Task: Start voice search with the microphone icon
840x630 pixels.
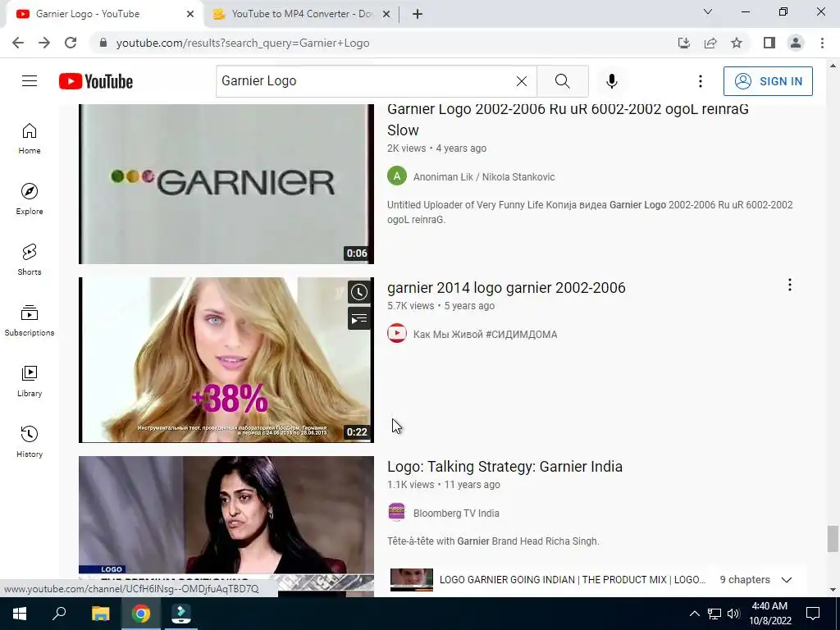Action: pos(612,81)
